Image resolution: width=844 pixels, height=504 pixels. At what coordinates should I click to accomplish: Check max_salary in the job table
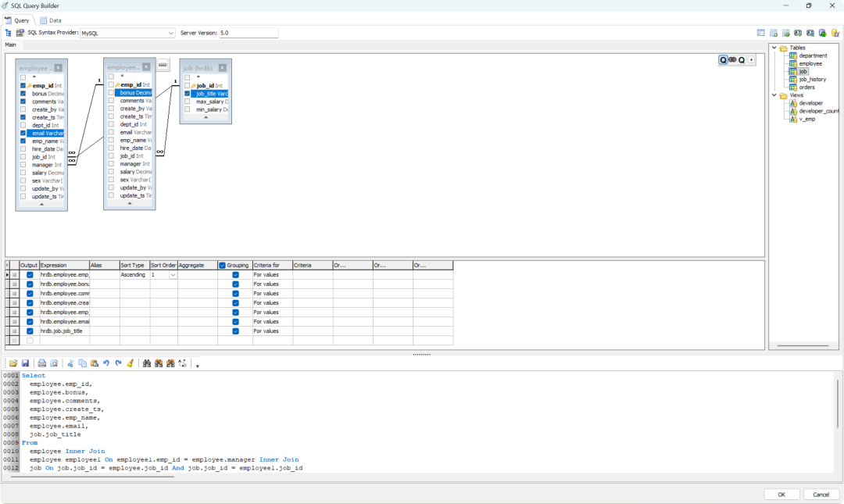pos(188,102)
